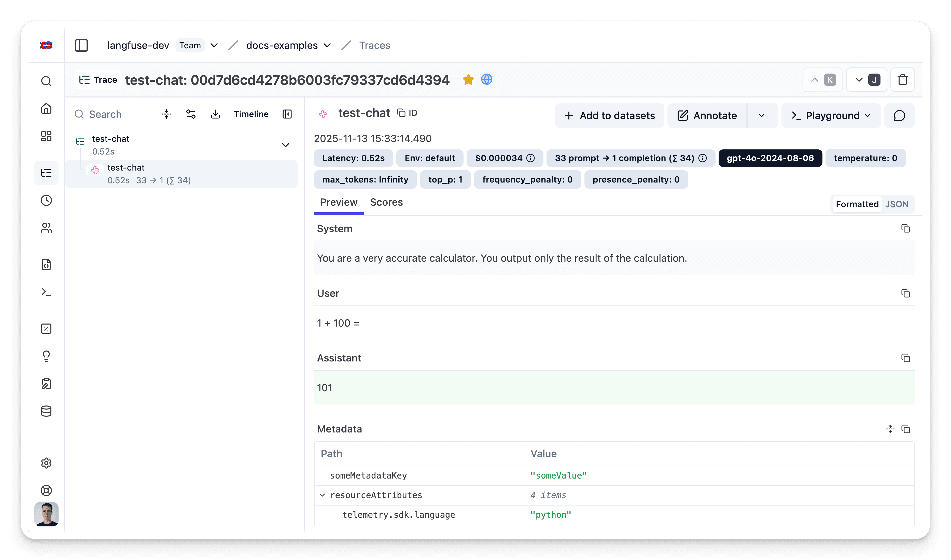Click the trace tree Search field
This screenshot has height=560, width=951.
(x=113, y=114)
